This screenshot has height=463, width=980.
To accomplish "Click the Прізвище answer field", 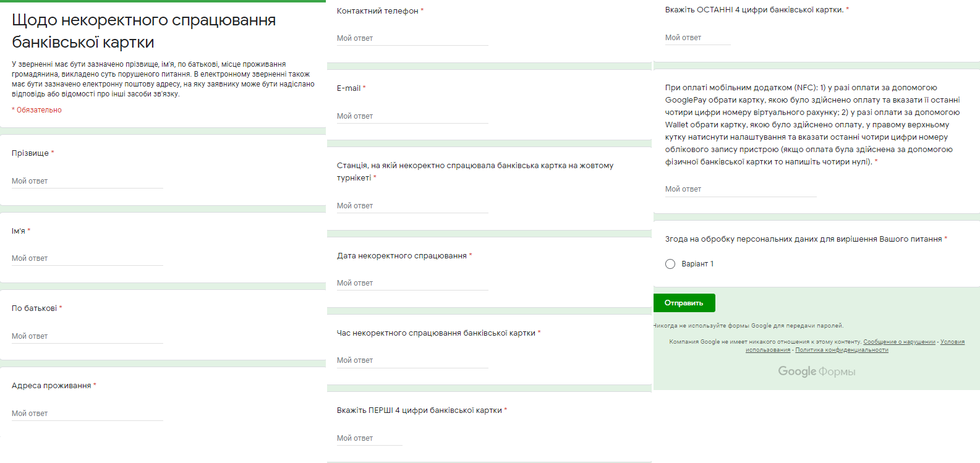I will coord(87,181).
